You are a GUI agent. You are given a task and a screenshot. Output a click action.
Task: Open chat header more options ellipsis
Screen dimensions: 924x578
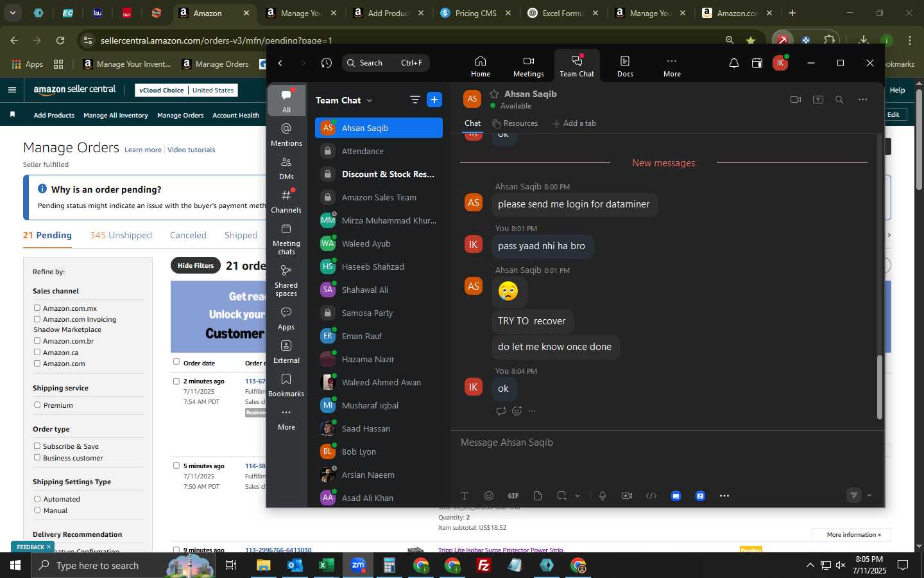click(863, 100)
